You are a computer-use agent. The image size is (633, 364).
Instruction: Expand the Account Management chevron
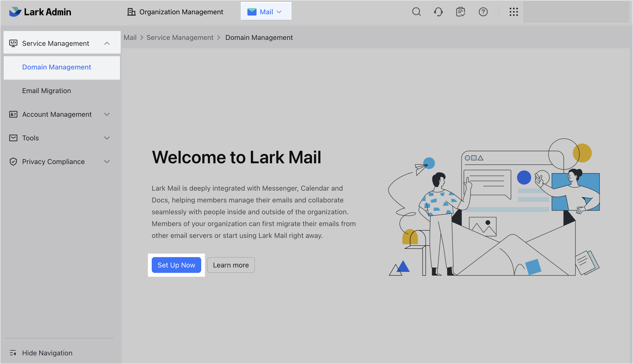point(107,114)
